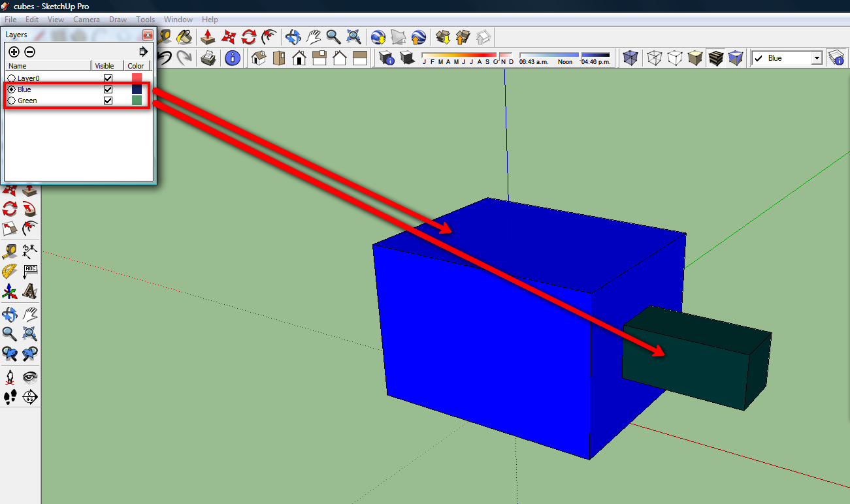Click Zoom Extents in the horizontal top toolbar
Screen dimensions: 850x504
353,36
